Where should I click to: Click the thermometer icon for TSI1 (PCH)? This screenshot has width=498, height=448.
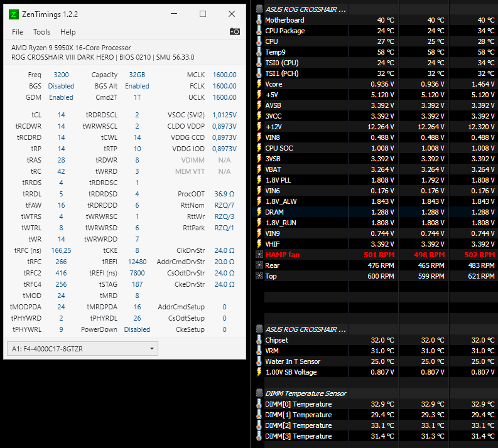click(259, 73)
